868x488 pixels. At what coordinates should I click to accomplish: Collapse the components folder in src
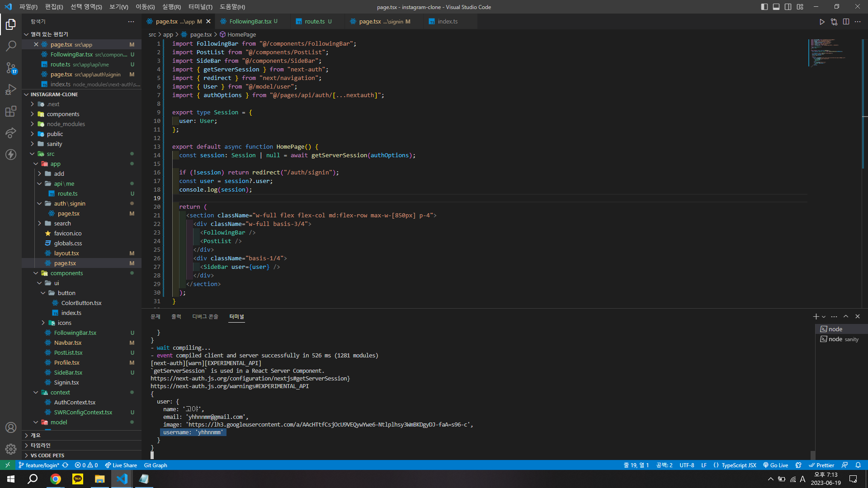(x=66, y=273)
